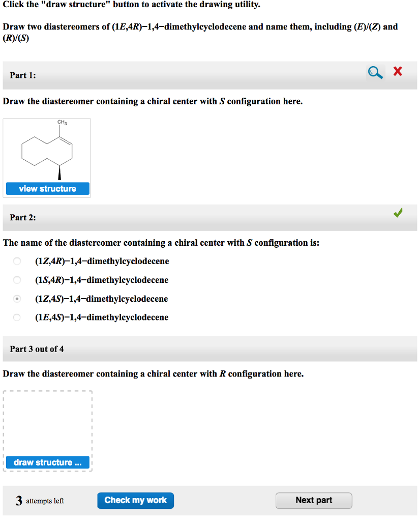Click the "Part 3 out of 4" section header

37,349
